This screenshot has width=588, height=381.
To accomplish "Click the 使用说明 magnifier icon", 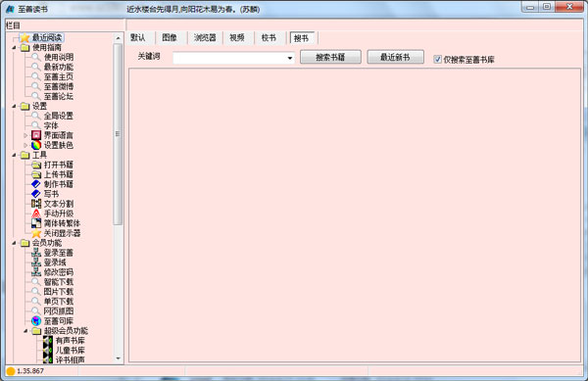I will (35, 57).
